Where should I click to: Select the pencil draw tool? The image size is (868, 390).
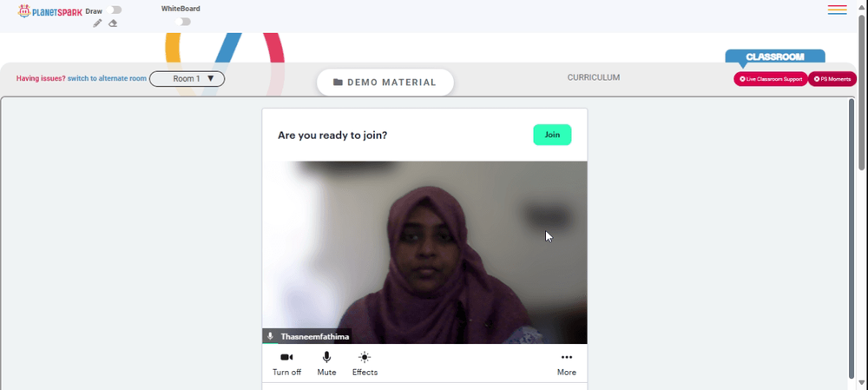[x=97, y=23]
